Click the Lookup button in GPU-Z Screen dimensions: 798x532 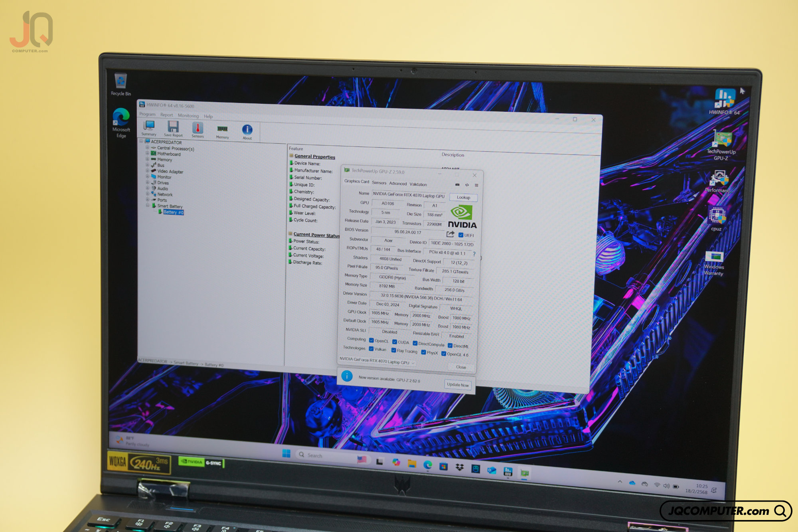(463, 197)
